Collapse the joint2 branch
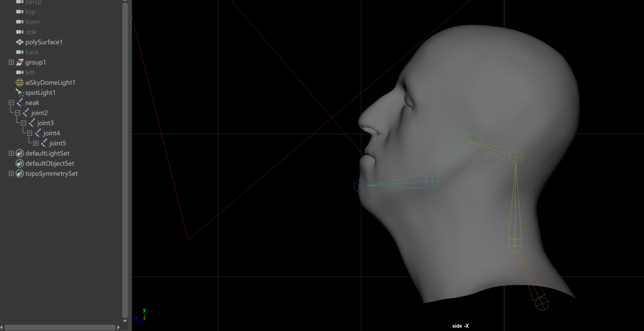 pos(17,113)
